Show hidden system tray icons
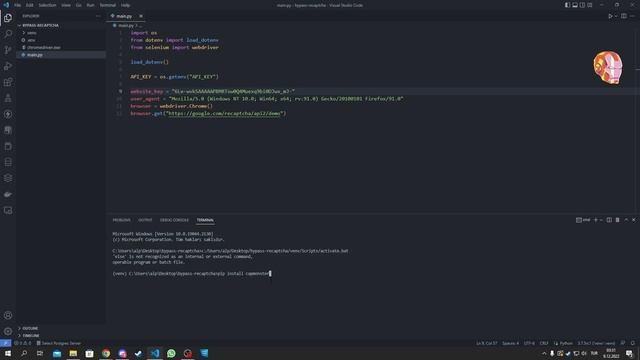This screenshot has height=360, width=640. pos(544,353)
